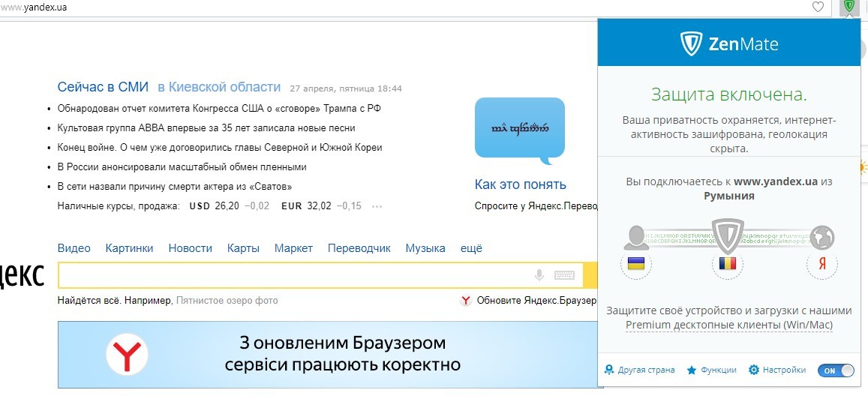Click the globe icon in connection diagram
The height and width of the screenshot is (396, 868).
pyautogui.click(x=822, y=237)
